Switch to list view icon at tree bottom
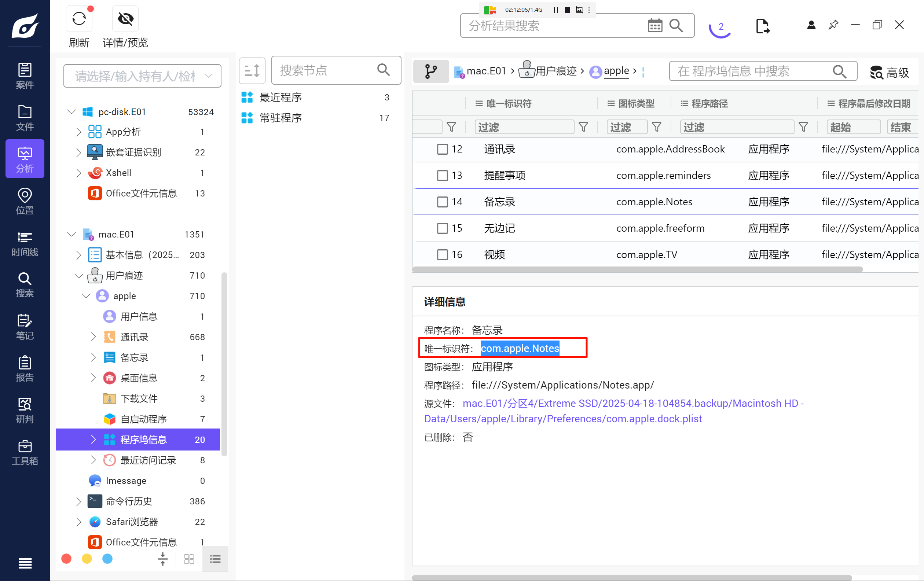Image resolution: width=924 pixels, height=581 pixels. click(215, 559)
